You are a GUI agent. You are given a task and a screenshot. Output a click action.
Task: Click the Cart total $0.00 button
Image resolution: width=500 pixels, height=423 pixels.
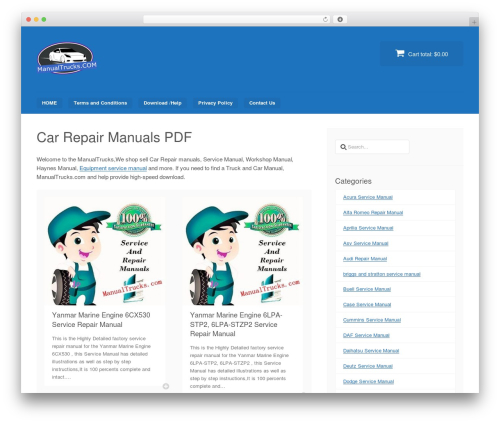pos(421,53)
